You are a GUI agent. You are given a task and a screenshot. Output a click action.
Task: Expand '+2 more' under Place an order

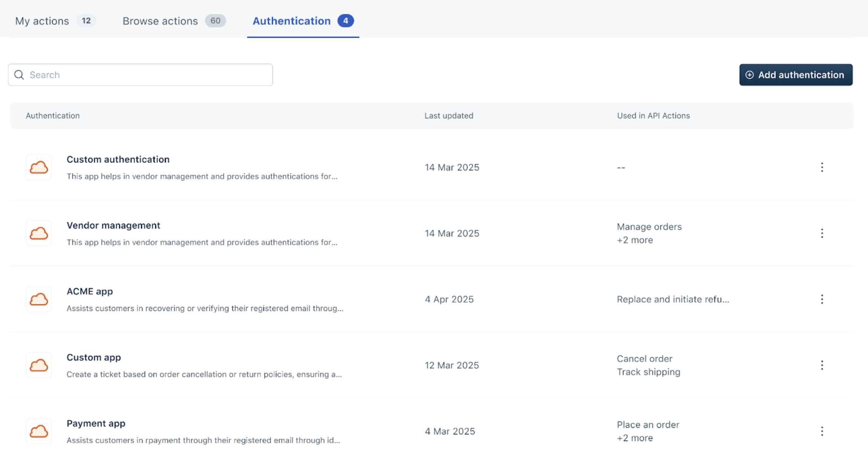coord(634,438)
